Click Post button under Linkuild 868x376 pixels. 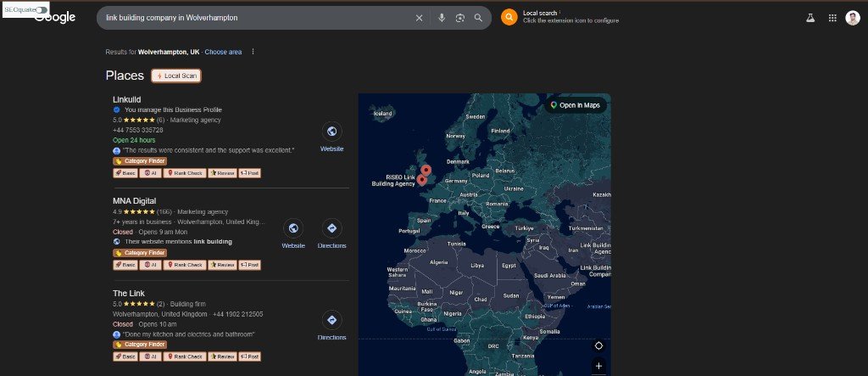click(x=250, y=173)
